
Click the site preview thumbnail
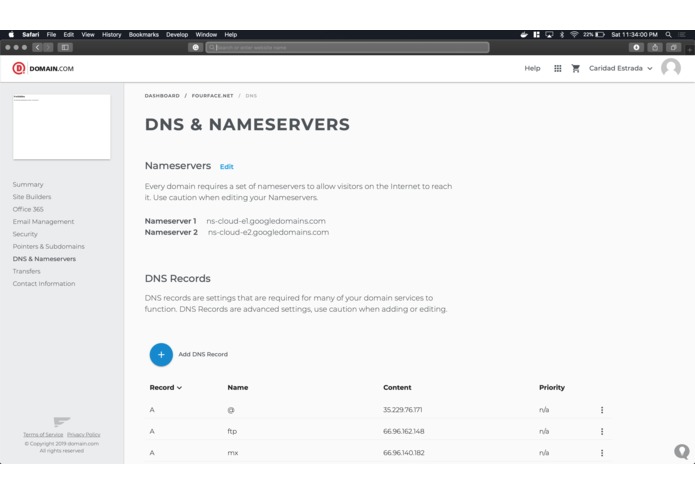[62, 126]
